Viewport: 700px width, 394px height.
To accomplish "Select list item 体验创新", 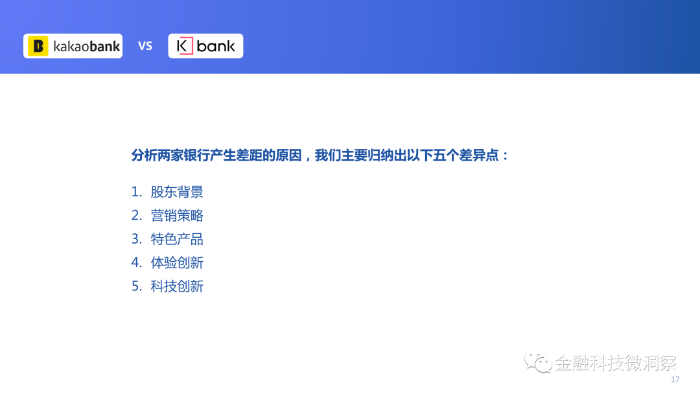I will [x=177, y=263].
